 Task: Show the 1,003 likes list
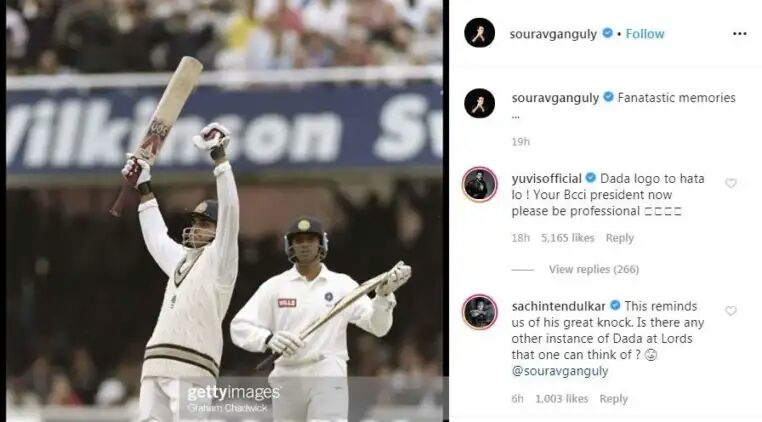click(x=562, y=399)
